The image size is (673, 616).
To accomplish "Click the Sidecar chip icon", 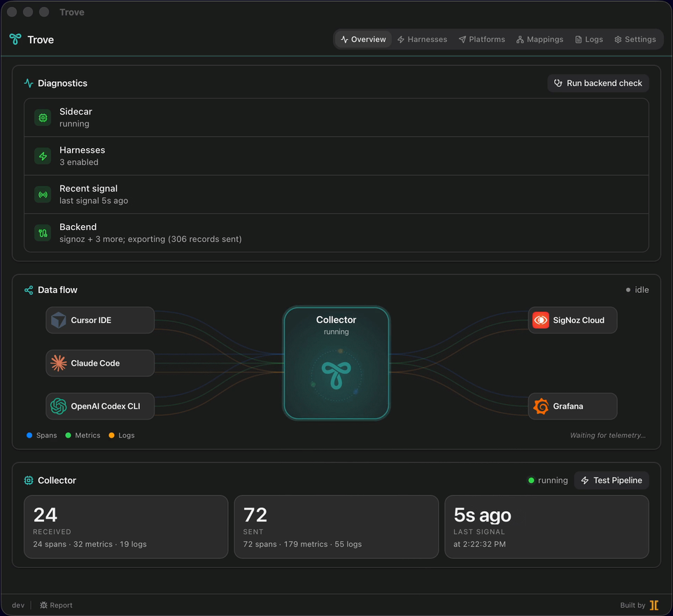I will click(x=43, y=117).
